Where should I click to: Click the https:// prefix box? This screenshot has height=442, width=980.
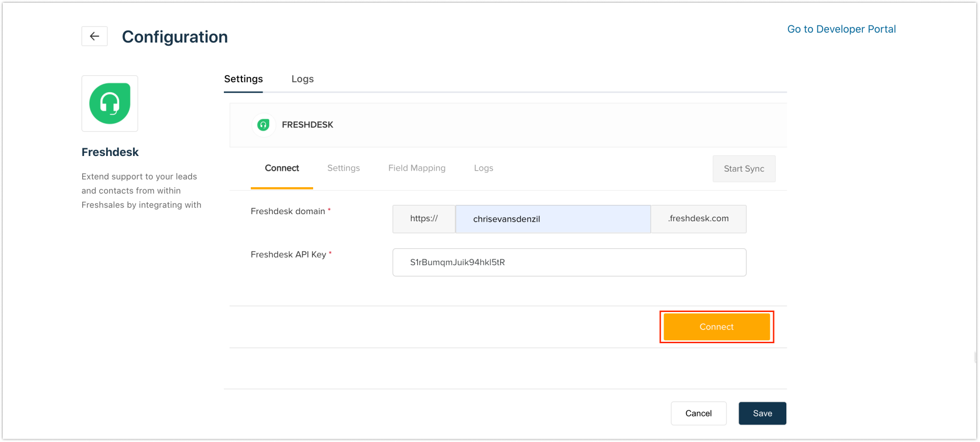click(x=424, y=219)
